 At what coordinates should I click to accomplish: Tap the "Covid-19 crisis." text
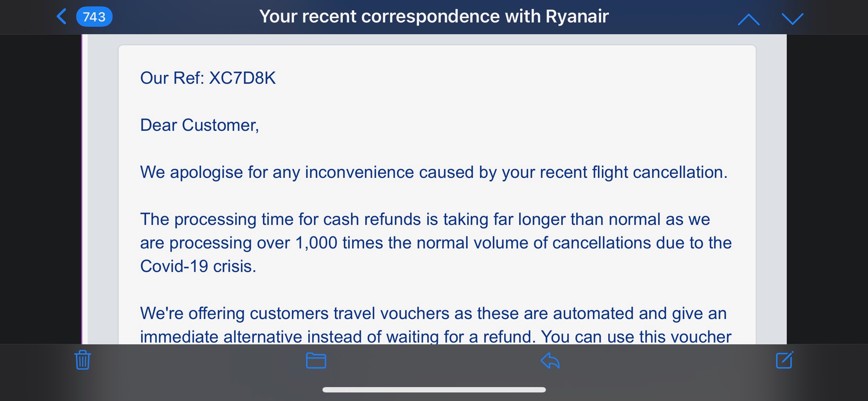(x=198, y=266)
